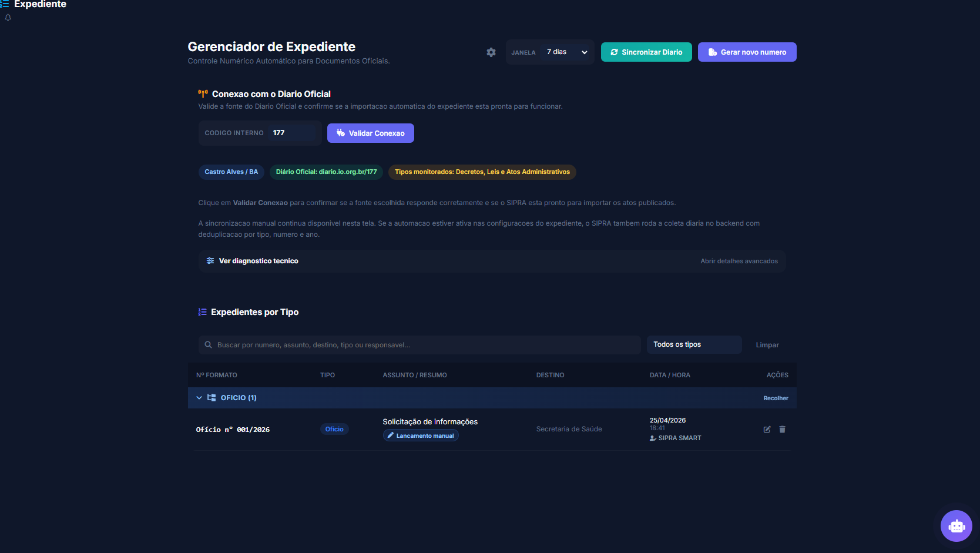Click the DESTINO column header
The image size is (980, 553).
pyautogui.click(x=551, y=375)
